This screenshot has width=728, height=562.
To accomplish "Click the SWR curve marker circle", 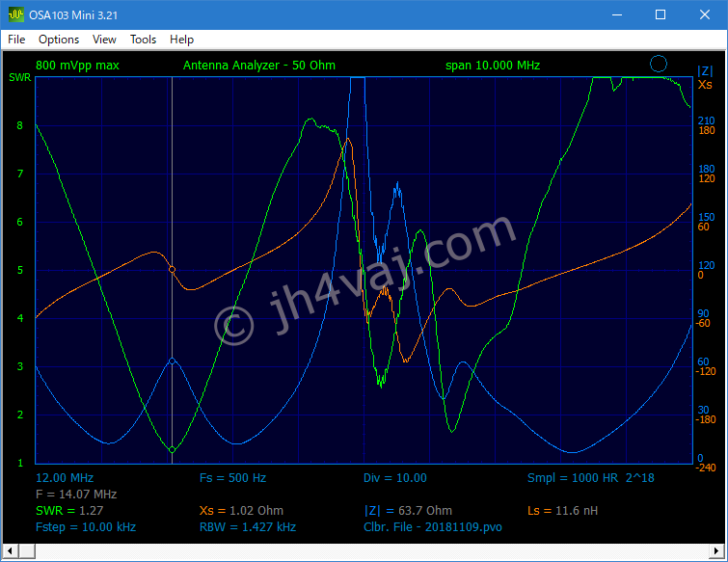I will pos(173,449).
